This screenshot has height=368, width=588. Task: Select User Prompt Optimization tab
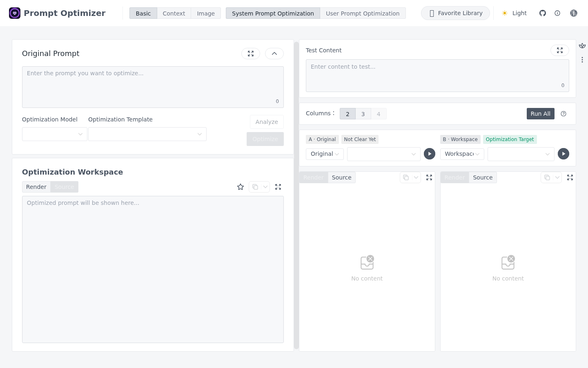[363, 13]
